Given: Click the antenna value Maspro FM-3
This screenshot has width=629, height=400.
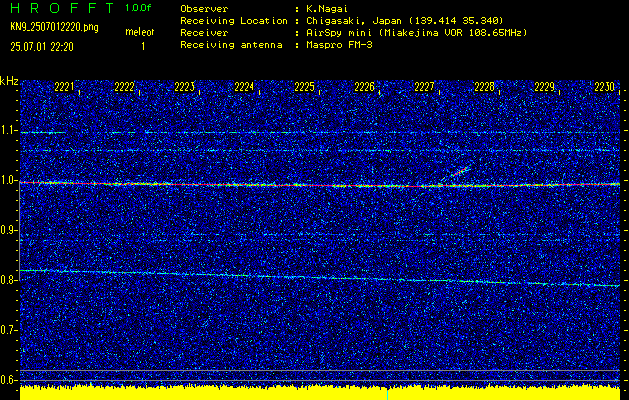Looking at the screenshot, I should (339, 45).
